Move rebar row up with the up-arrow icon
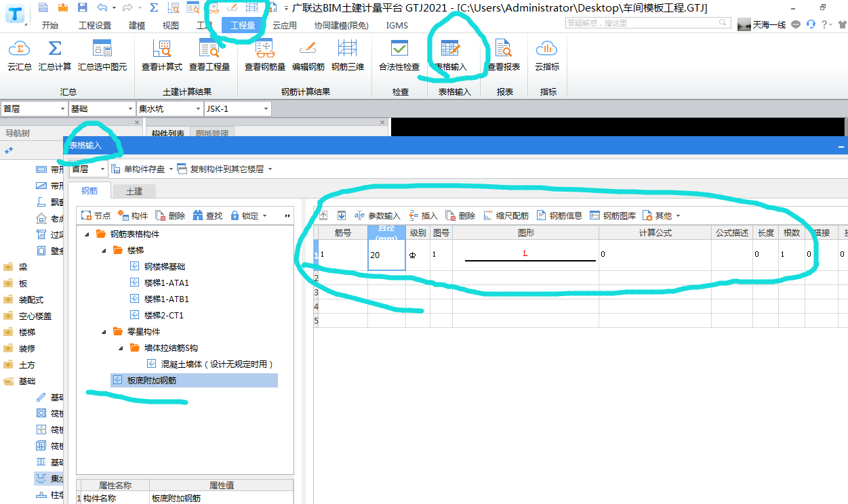Viewport: 848px width, 504px height. pos(323,215)
